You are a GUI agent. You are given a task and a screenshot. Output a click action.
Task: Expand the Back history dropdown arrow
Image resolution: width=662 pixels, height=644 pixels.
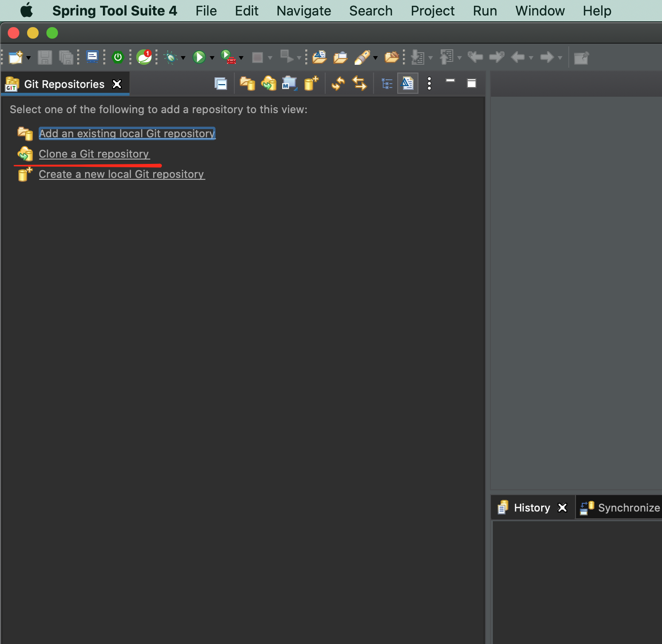pyautogui.click(x=531, y=58)
